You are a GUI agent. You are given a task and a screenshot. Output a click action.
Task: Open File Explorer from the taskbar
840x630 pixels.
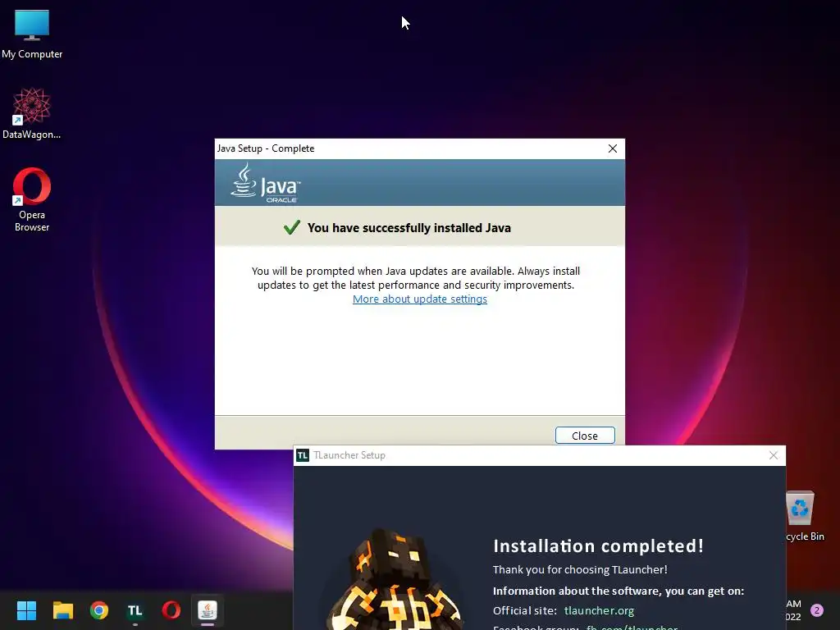(x=62, y=610)
